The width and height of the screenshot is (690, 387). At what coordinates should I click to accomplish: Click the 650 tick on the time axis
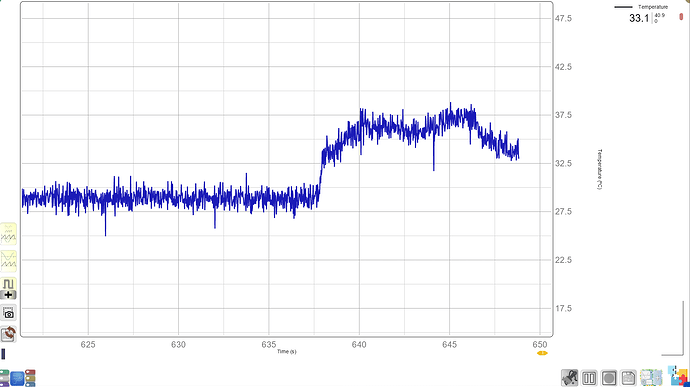point(540,345)
